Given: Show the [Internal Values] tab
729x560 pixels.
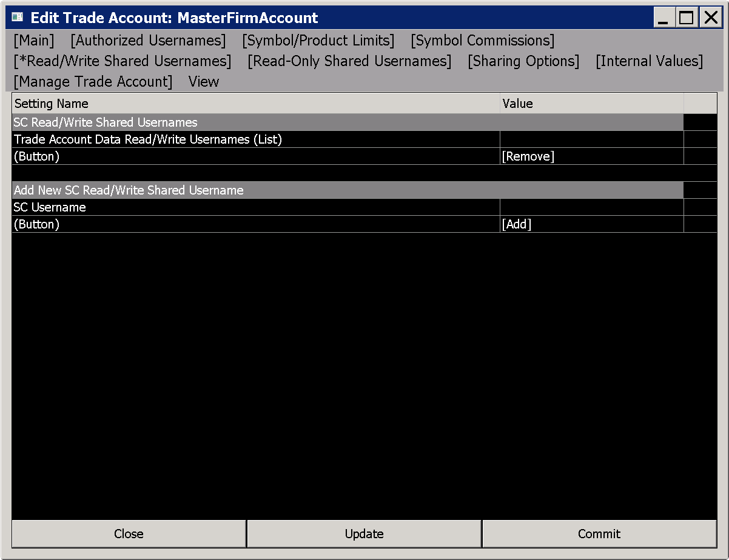Looking at the screenshot, I should click(650, 61).
